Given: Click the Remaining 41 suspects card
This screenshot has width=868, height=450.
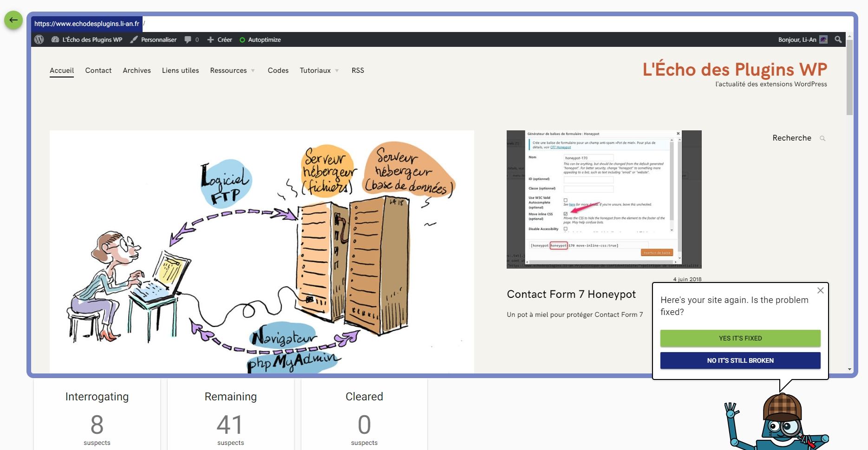Looking at the screenshot, I should tap(231, 414).
